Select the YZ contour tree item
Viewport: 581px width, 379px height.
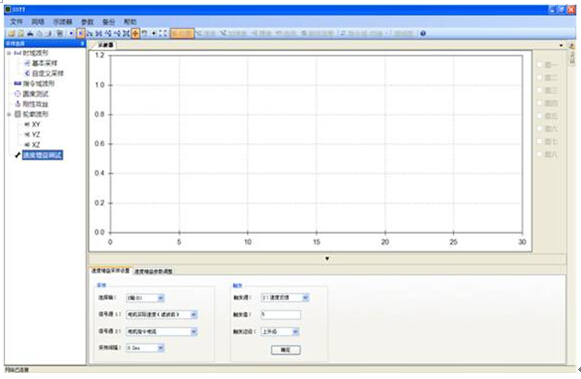tap(36, 134)
